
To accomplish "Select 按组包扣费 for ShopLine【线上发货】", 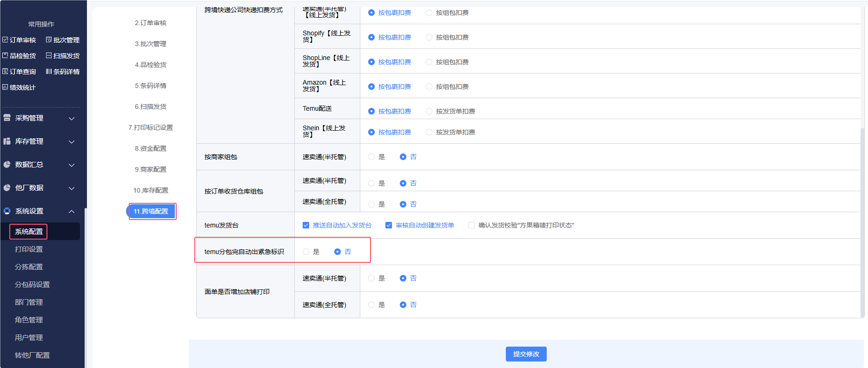I will click(x=429, y=62).
